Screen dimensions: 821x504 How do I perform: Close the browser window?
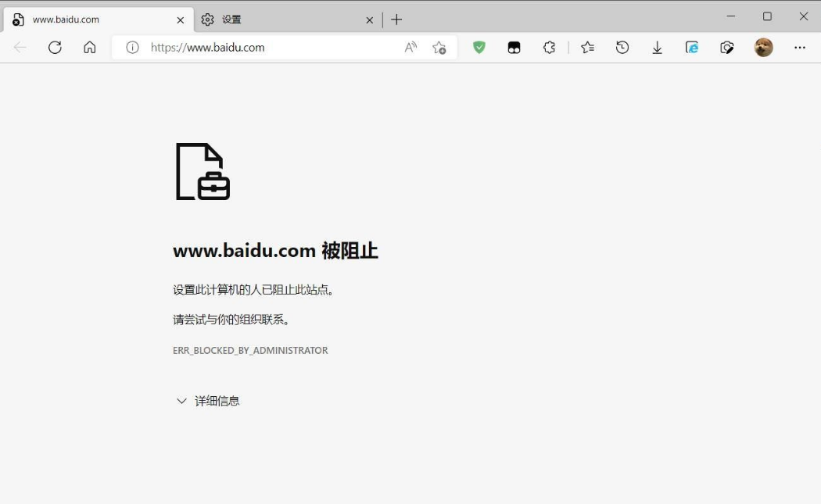pos(804,16)
